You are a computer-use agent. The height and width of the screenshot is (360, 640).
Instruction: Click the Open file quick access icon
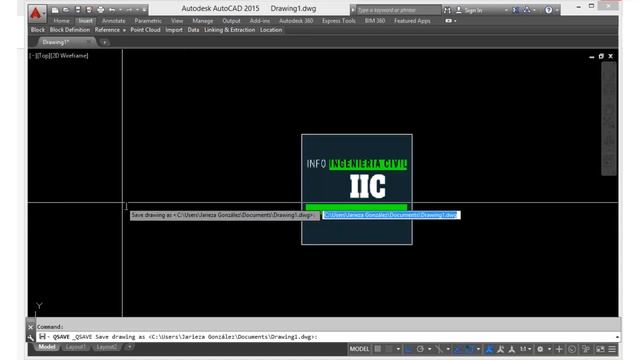coord(66,10)
